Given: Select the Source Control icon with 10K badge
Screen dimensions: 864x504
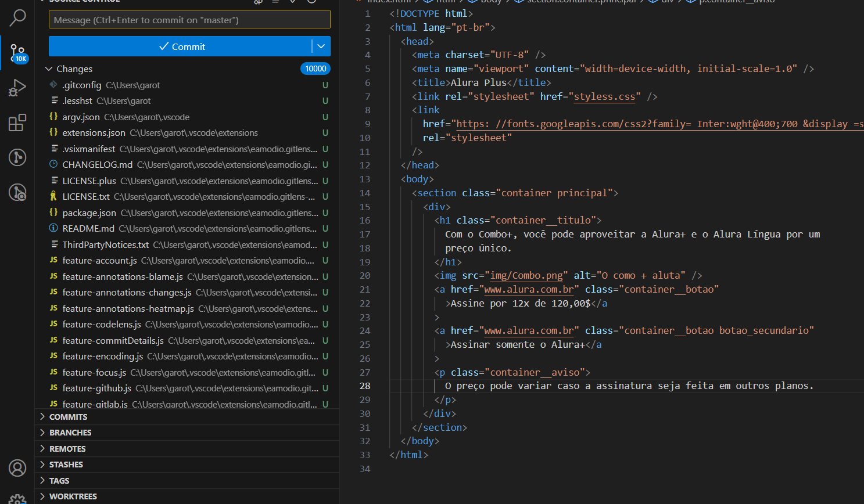Looking at the screenshot, I should (x=17, y=53).
